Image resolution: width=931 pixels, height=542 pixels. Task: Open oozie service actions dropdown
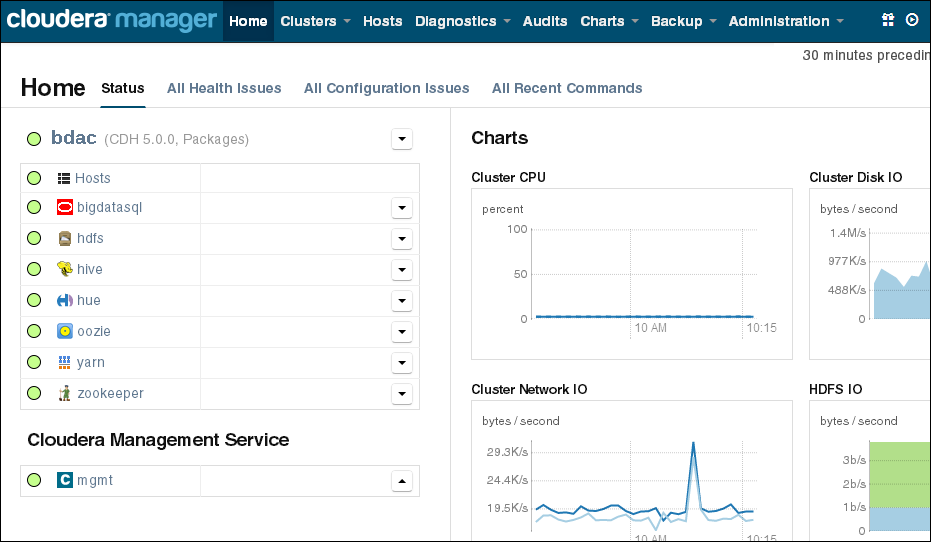click(402, 331)
